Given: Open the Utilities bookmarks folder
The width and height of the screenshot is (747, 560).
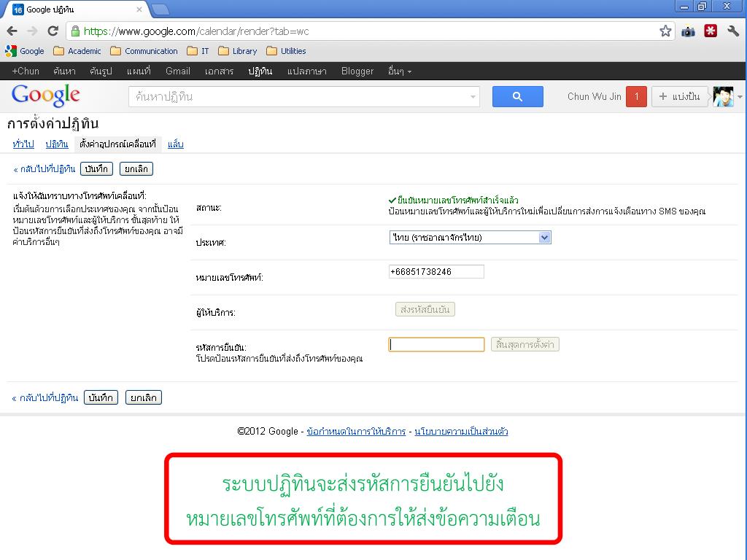Looking at the screenshot, I should 286,51.
